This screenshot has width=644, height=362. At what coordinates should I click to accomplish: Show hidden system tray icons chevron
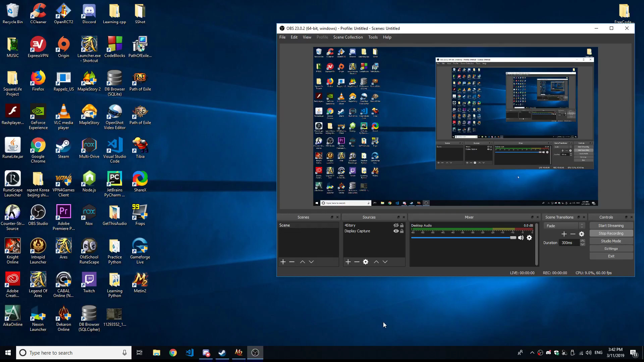[x=532, y=353]
